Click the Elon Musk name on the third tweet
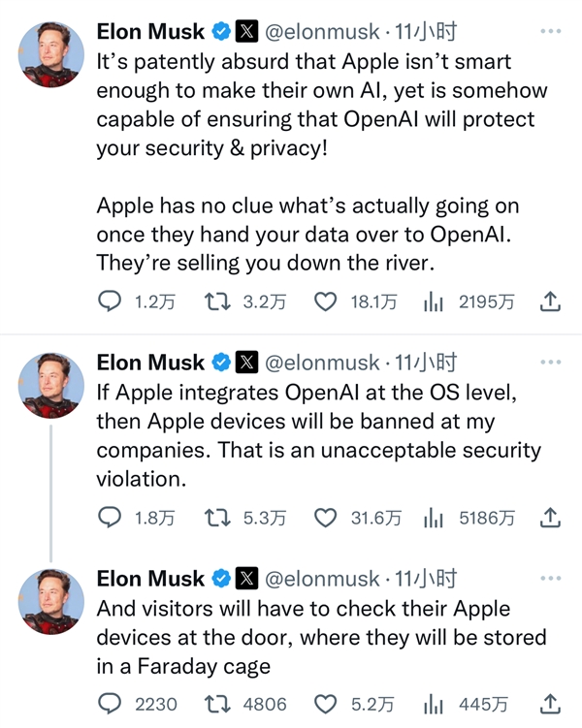 point(150,579)
